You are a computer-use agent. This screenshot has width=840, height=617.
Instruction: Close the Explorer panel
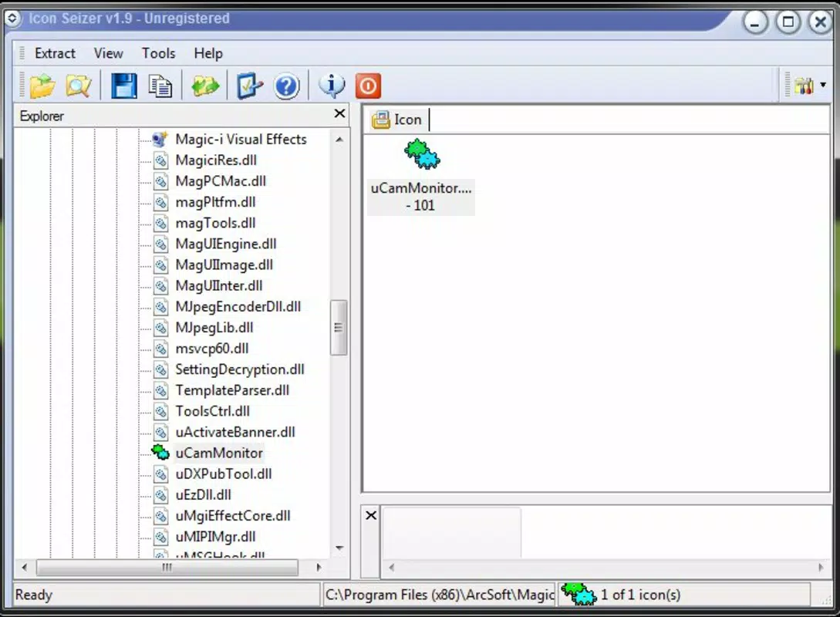coord(339,113)
